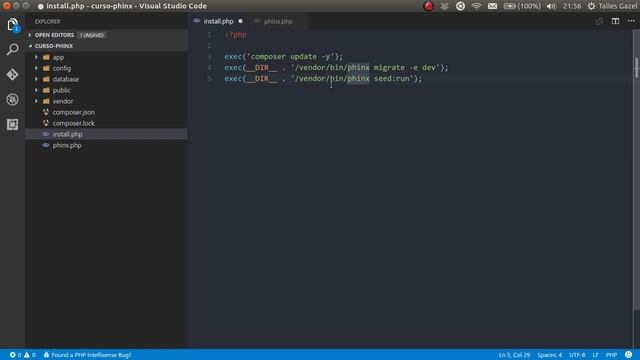Change the LF end of line sequence

(x=596, y=355)
